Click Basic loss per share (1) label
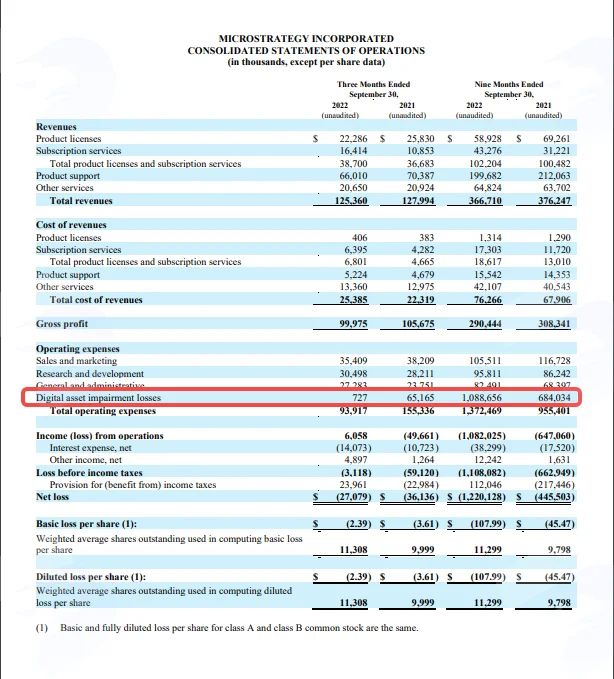Screen dimensions: 614x679 (86, 524)
